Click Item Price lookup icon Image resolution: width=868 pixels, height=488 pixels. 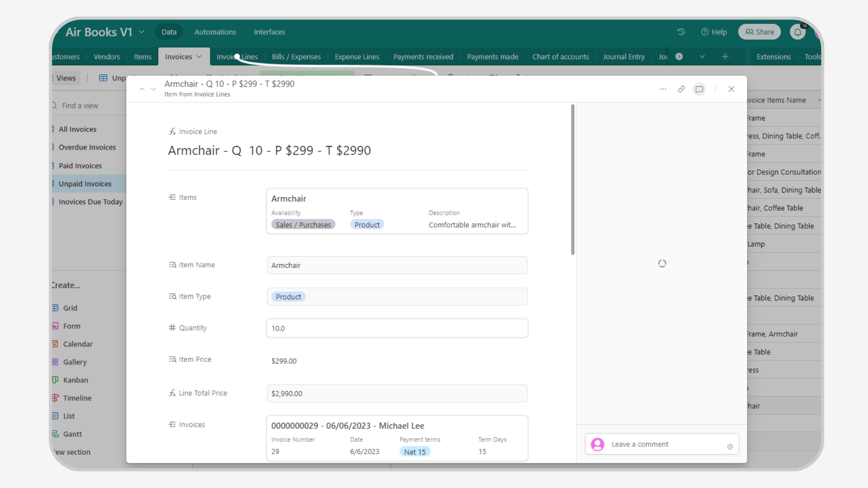[x=172, y=359]
